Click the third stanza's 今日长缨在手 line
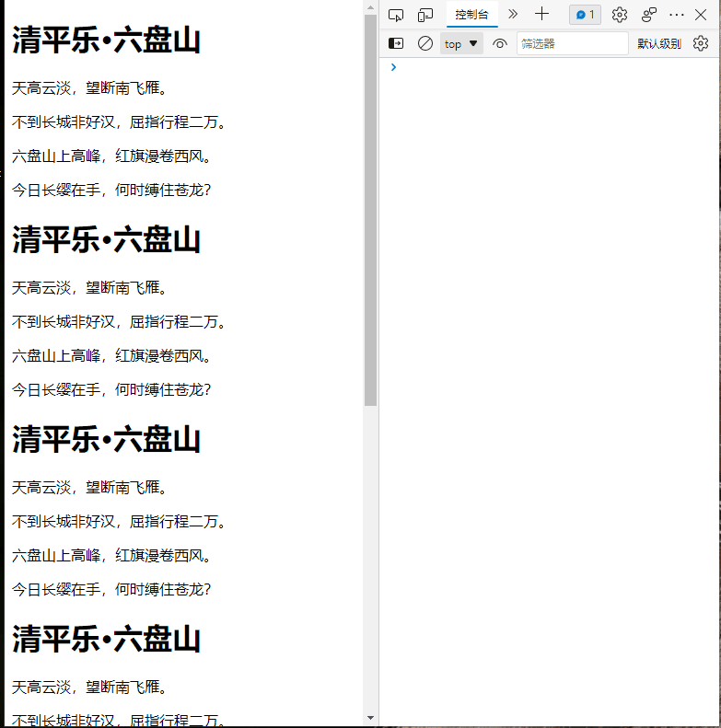Viewport: 721px width, 728px height. (x=111, y=589)
